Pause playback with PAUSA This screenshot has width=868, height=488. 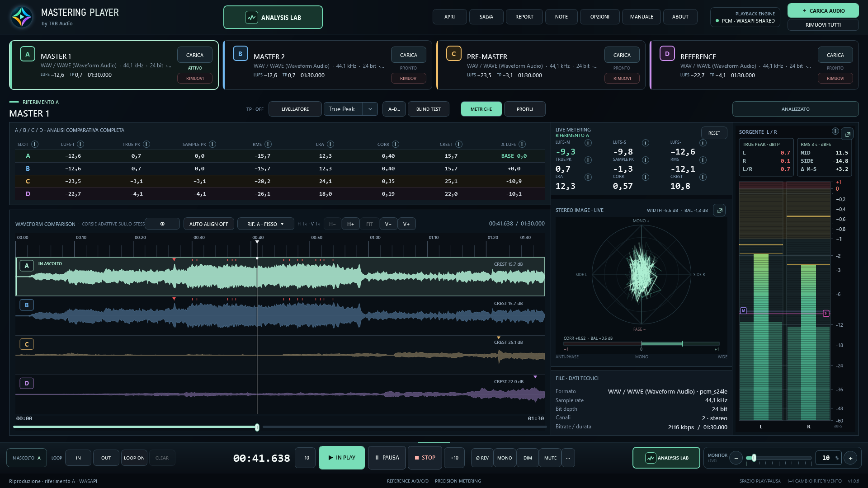coord(387,458)
